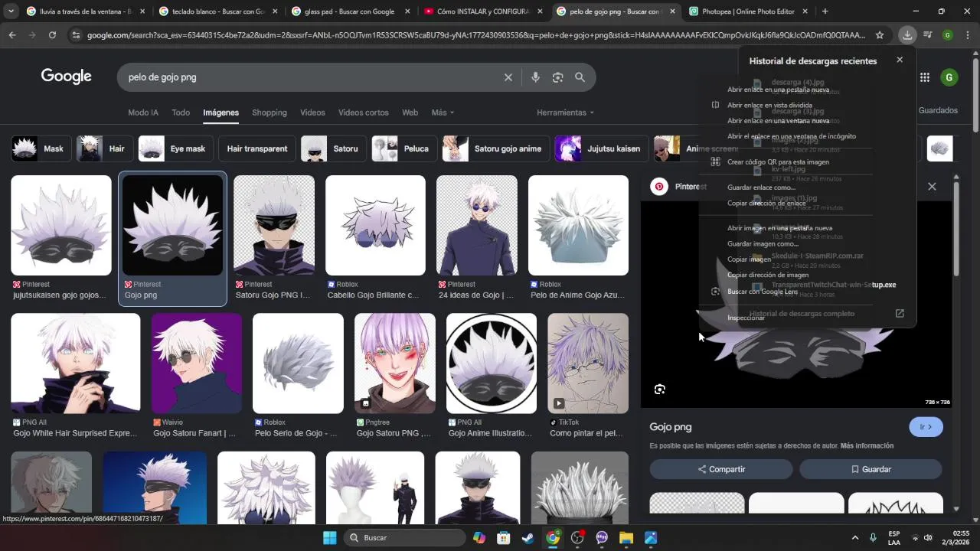Select the Shopping search category
This screenshot has width=980, height=551.
pyautogui.click(x=269, y=112)
